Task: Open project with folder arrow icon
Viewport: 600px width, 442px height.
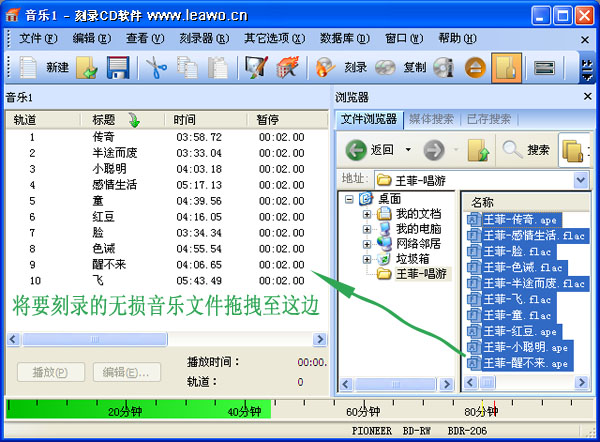Action: coord(86,67)
